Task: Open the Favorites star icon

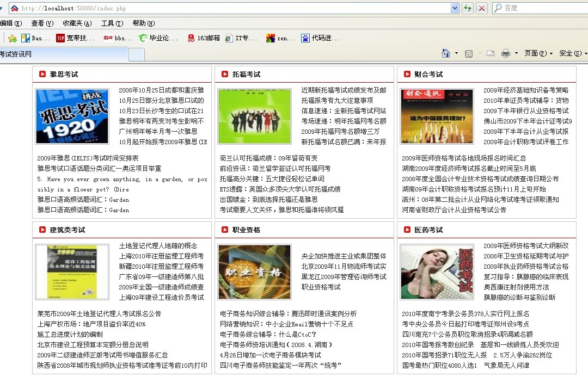Action: [x=12, y=38]
